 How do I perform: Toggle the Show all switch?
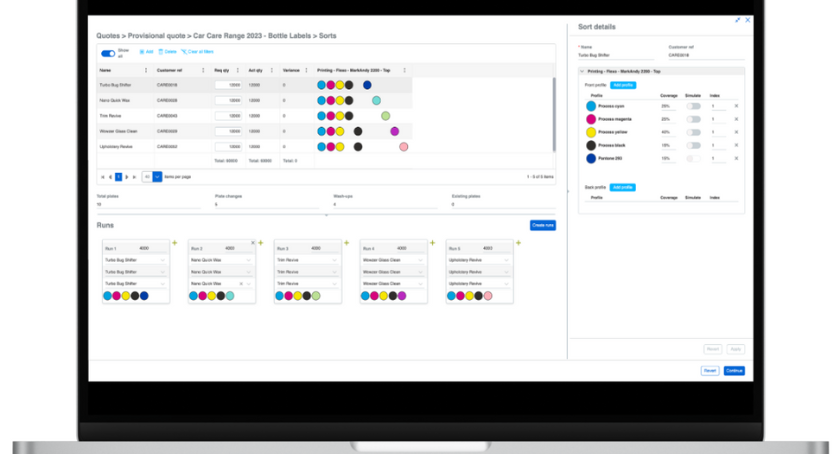[108, 53]
